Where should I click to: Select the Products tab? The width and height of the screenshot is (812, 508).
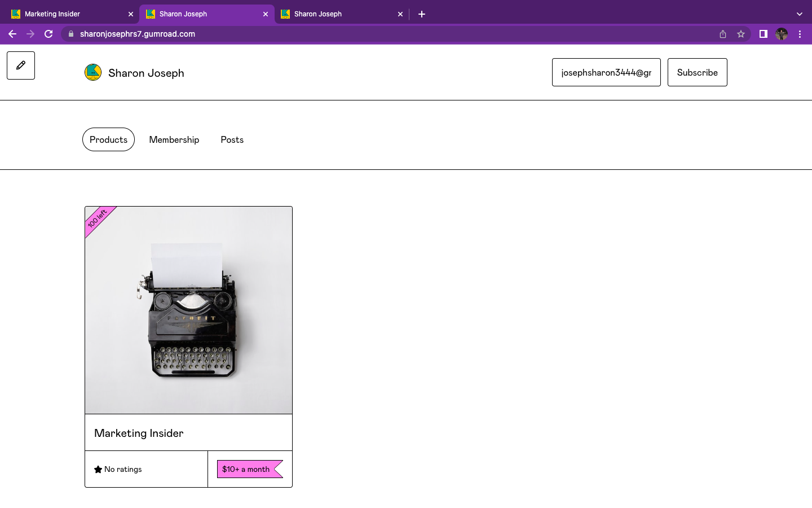108,139
